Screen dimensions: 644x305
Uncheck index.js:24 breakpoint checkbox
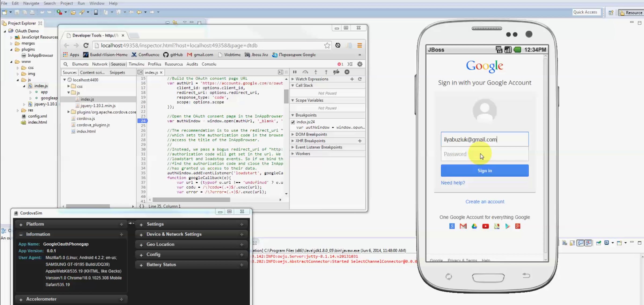pyautogui.click(x=293, y=122)
